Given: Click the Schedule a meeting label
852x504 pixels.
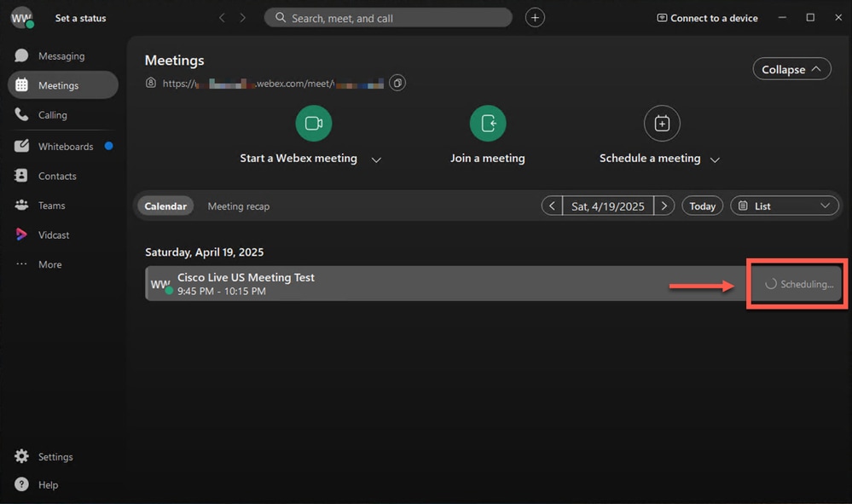Looking at the screenshot, I should click(x=650, y=158).
